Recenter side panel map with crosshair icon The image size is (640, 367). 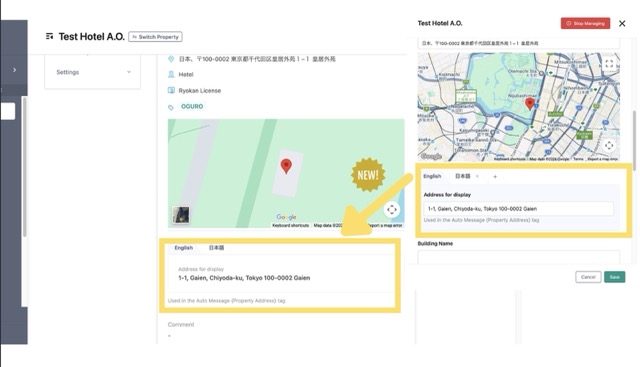pyautogui.click(x=609, y=145)
